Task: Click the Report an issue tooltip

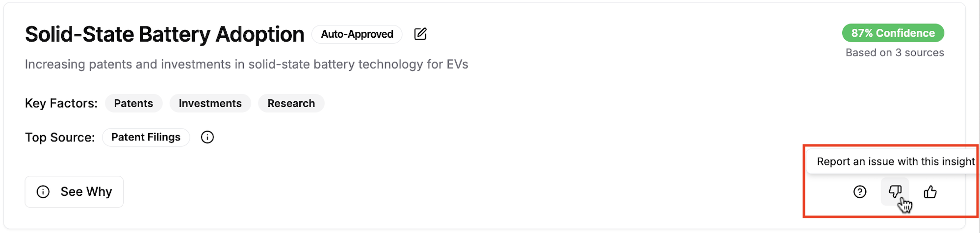Action: pos(895,162)
